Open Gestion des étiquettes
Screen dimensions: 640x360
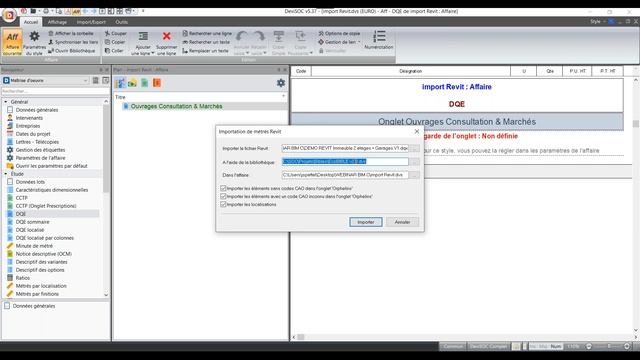(x=40, y=150)
